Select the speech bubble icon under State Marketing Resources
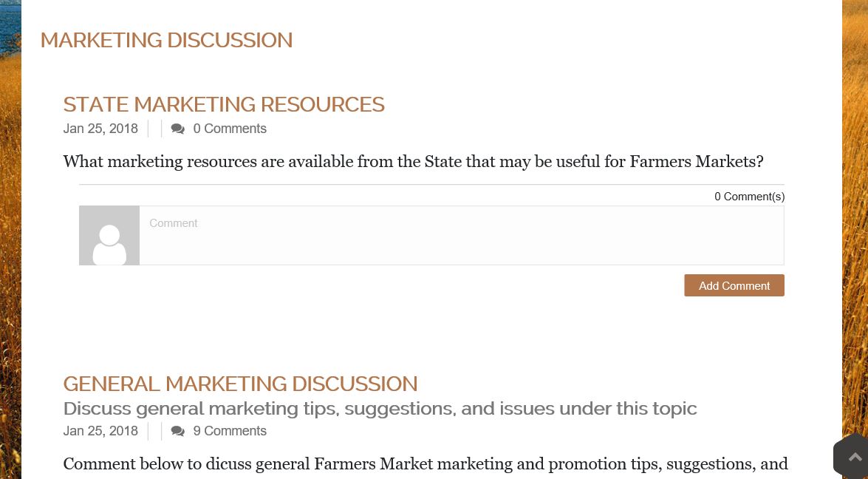868x479 pixels. tap(178, 128)
